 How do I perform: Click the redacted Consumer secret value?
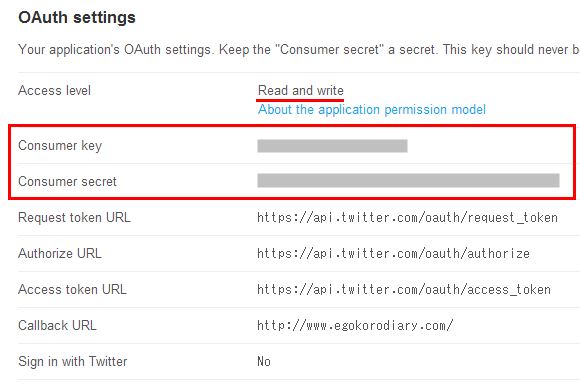(x=408, y=180)
